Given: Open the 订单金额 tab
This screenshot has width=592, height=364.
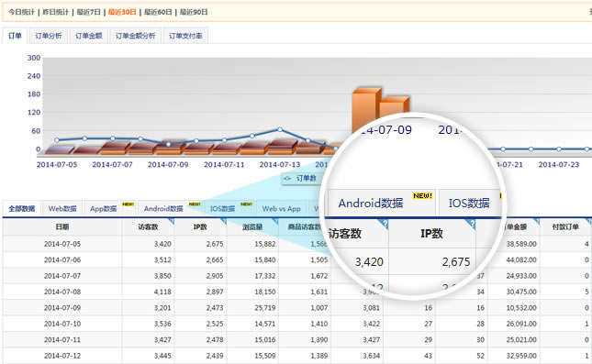Looking at the screenshot, I should 89,36.
